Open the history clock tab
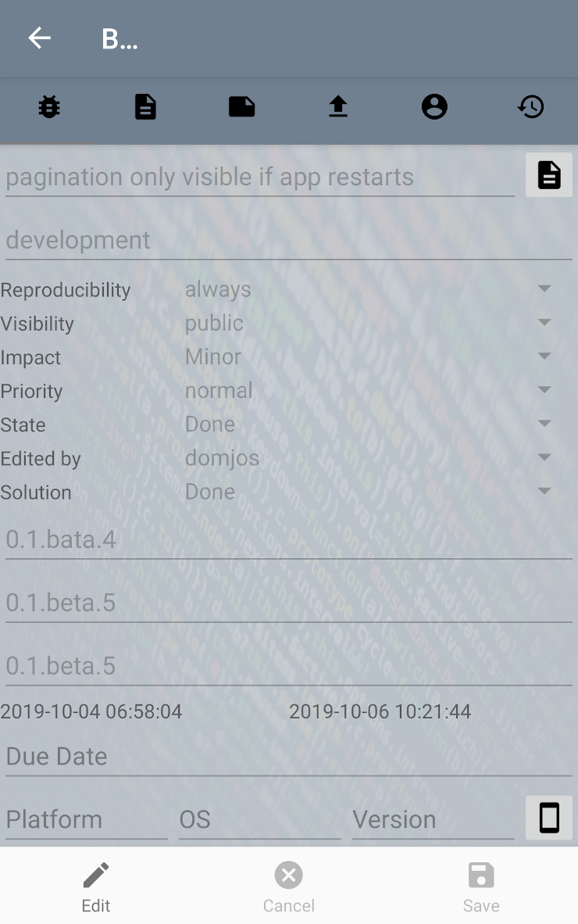578x924 pixels. (x=530, y=106)
